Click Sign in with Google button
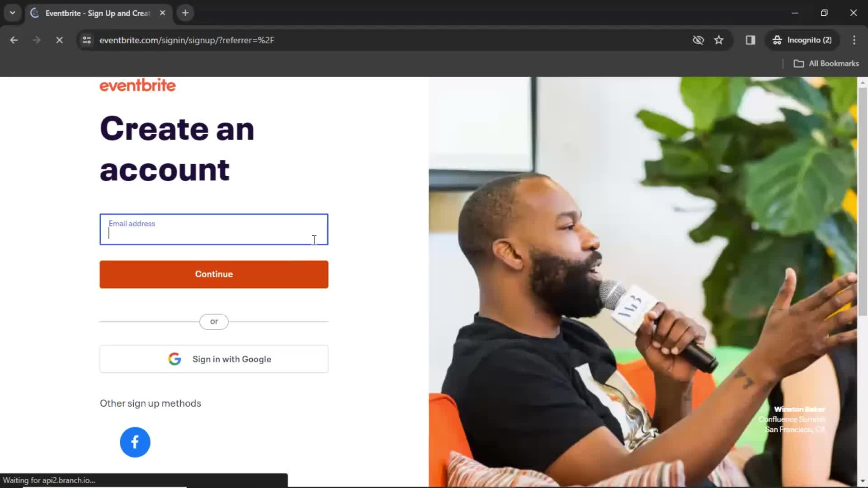 pyautogui.click(x=214, y=359)
